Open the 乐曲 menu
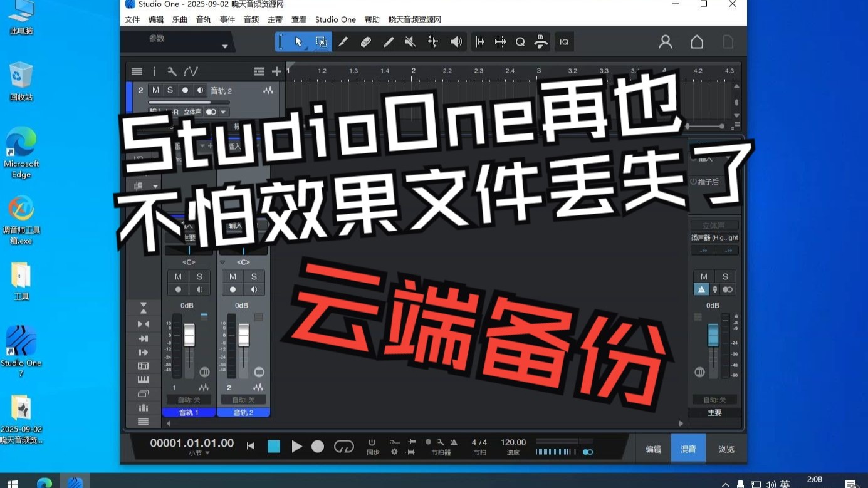The width and height of the screenshot is (868, 488). pos(180,19)
